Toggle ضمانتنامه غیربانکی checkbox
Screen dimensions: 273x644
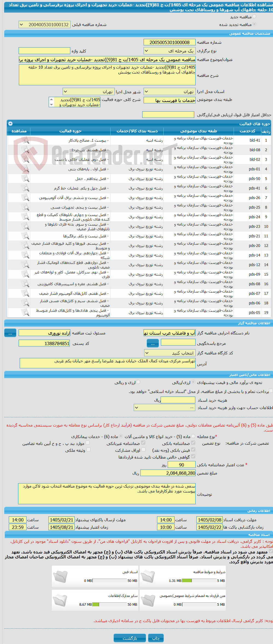click(x=143, y=443)
